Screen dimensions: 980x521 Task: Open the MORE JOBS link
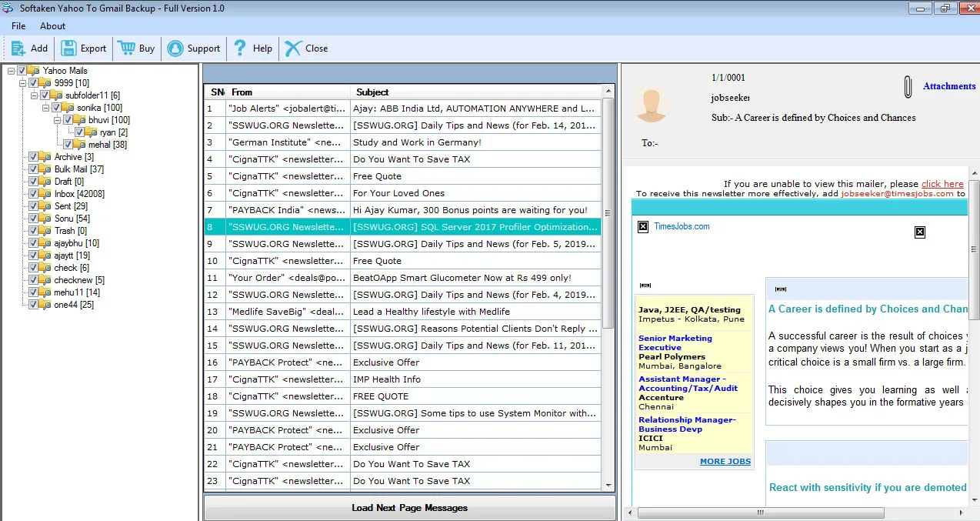click(x=725, y=462)
